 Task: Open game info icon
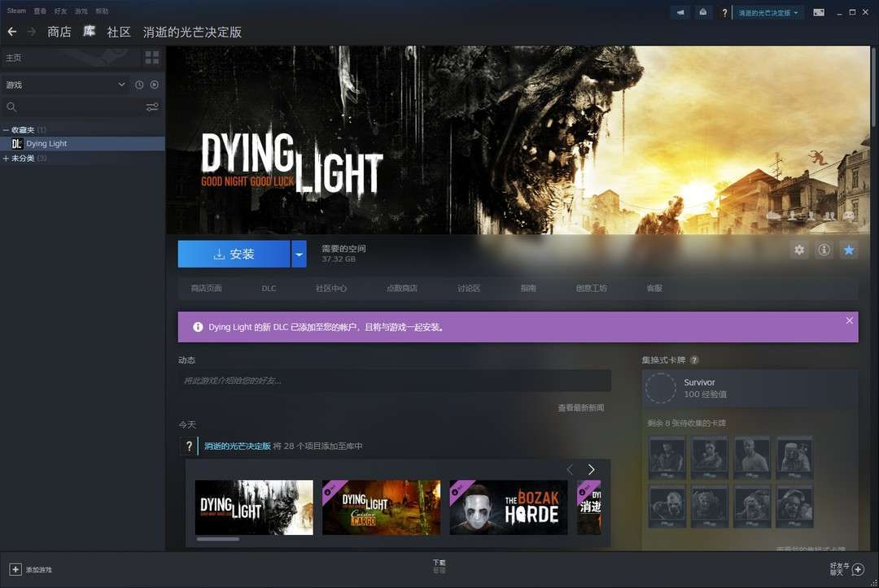(824, 250)
